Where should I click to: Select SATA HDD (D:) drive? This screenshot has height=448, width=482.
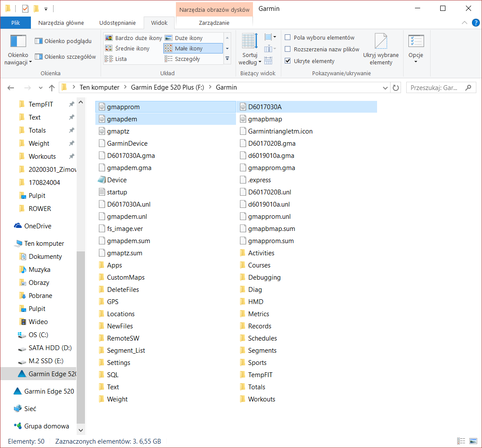45,348
